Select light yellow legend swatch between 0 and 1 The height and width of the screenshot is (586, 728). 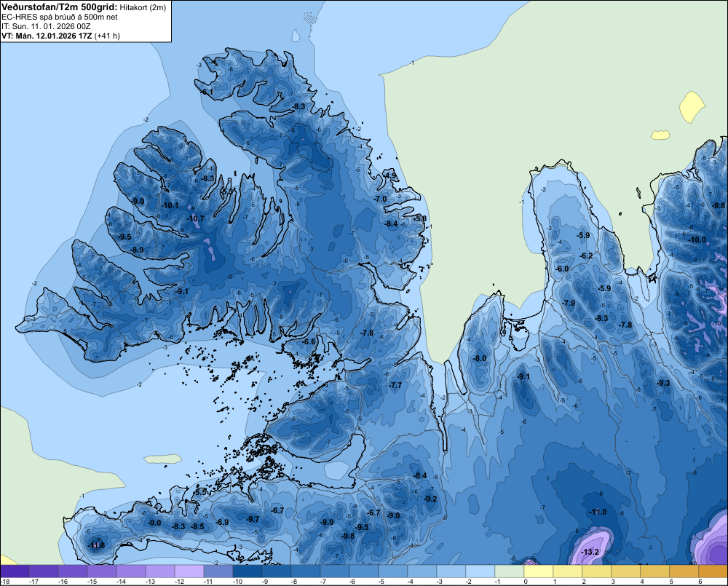539,571
